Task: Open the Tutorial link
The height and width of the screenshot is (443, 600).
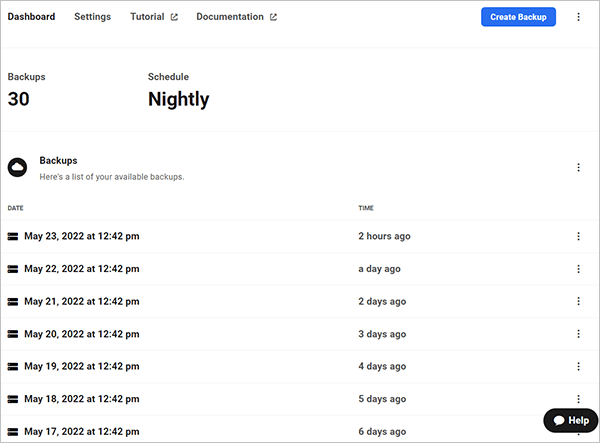Action: (x=147, y=17)
